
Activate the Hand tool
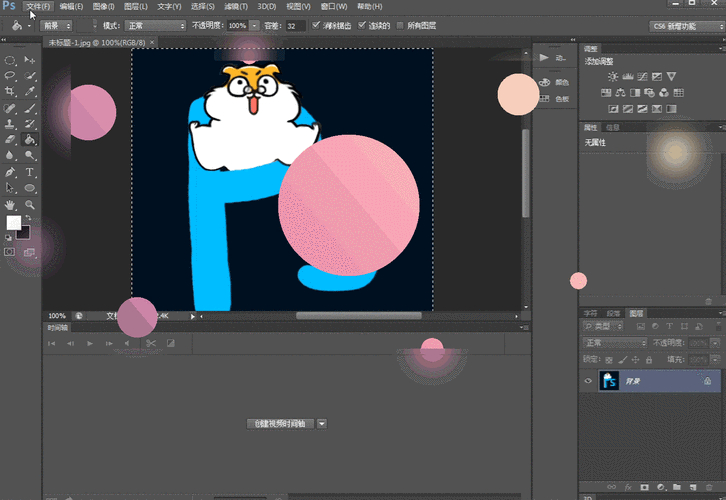pyautogui.click(x=10, y=204)
